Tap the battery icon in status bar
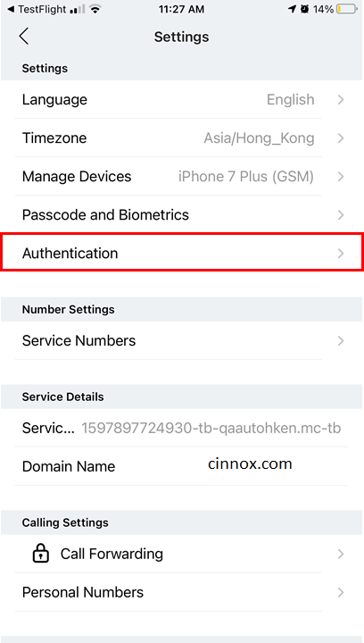The width and height of the screenshot is (364, 643). pyautogui.click(x=346, y=10)
